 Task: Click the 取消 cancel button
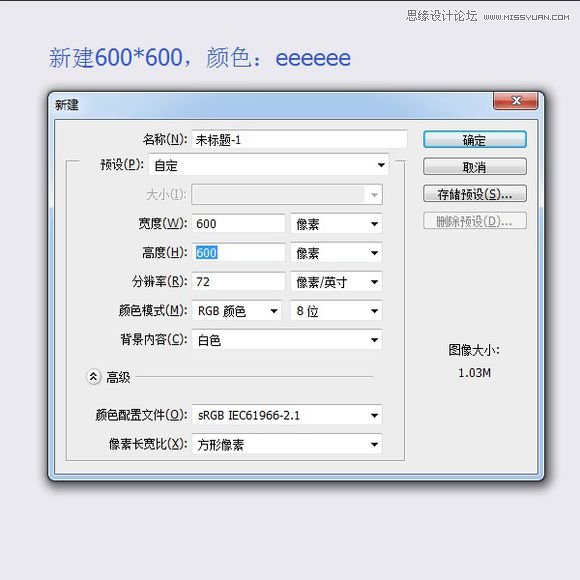[x=475, y=167]
